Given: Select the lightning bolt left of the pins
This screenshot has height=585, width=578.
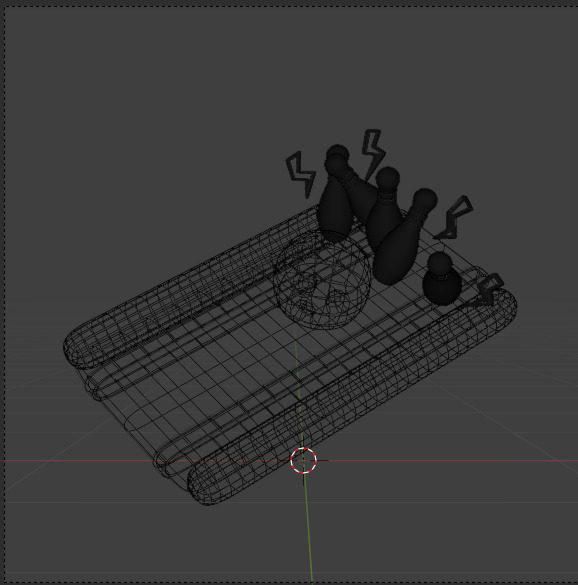Looking at the screenshot, I should (x=301, y=174).
